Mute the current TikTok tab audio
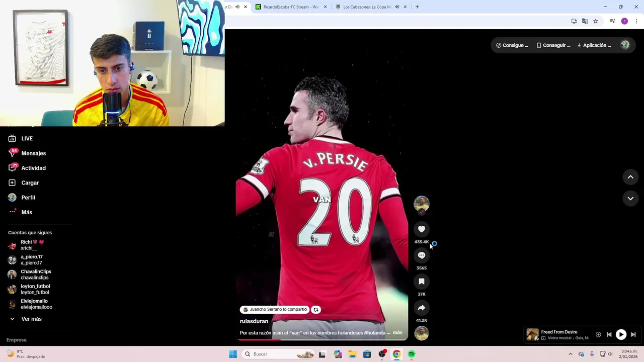The width and height of the screenshot is (644, 362). [x=237, y=7]
